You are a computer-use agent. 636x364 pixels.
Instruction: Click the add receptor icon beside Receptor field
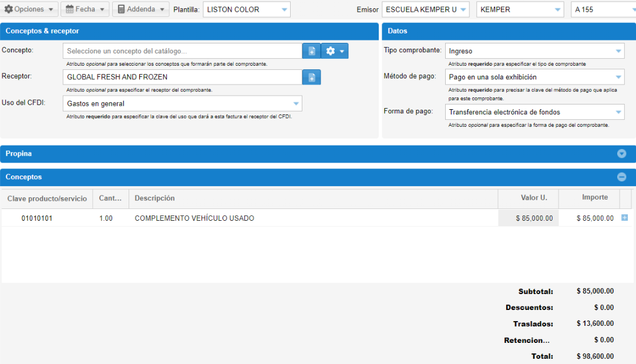tap(311, 77)
